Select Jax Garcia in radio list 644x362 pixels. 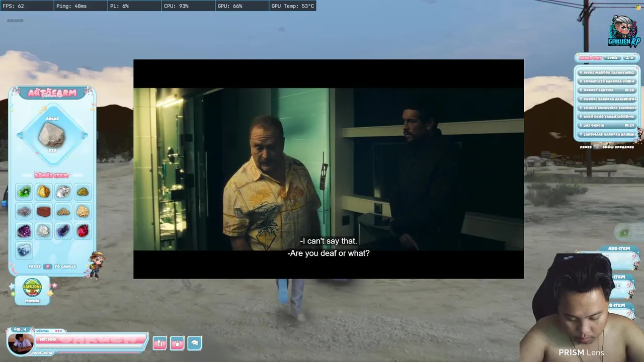[x=607, y=125]
